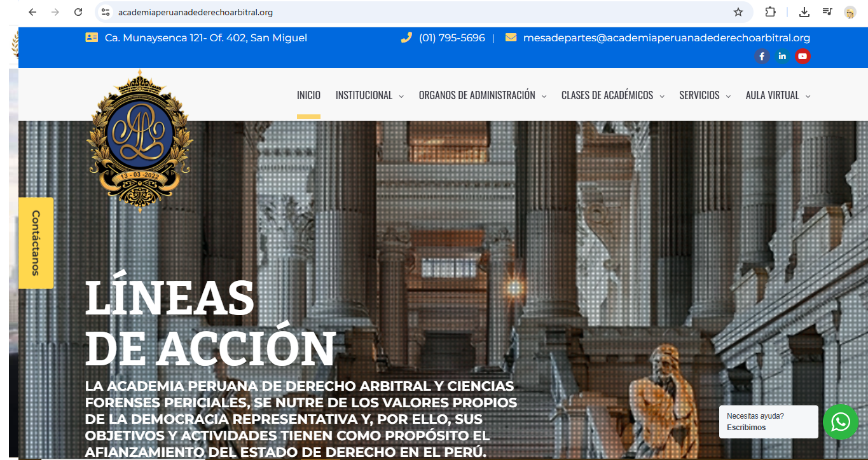The height and width of the screenshot is (460, 868).
Task: Open the academy's YouTube channel icon
Action: [803, 56]
